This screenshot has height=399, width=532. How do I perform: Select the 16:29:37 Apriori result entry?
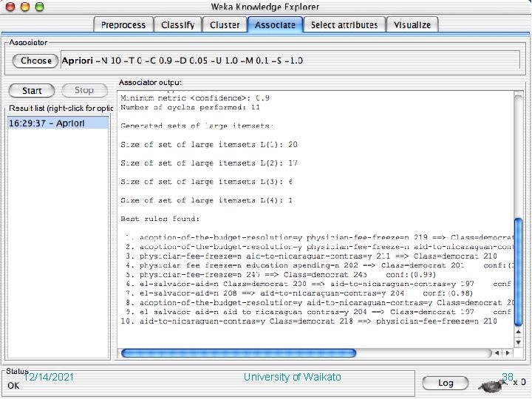pyautogui.click(x=58, y=123)
